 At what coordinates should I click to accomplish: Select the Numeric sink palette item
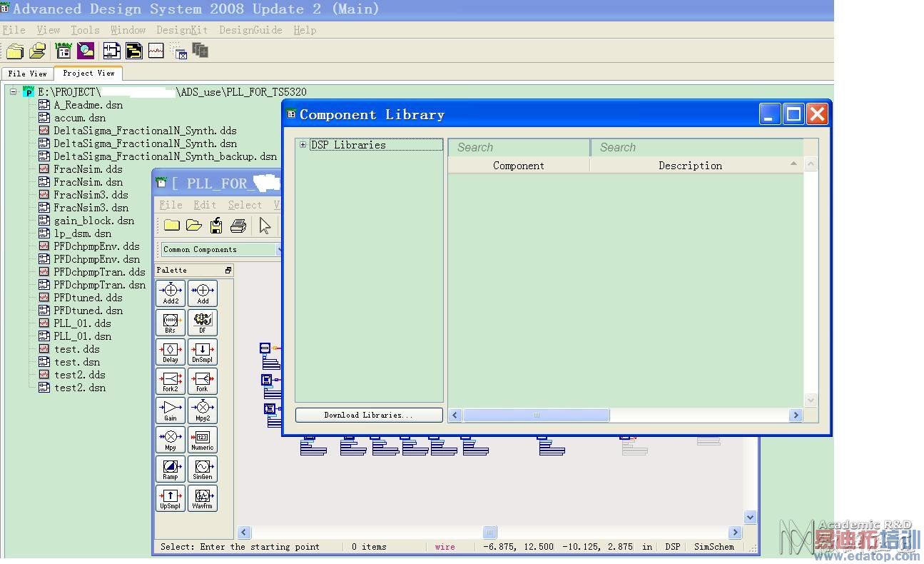click(x=203, y=440)
